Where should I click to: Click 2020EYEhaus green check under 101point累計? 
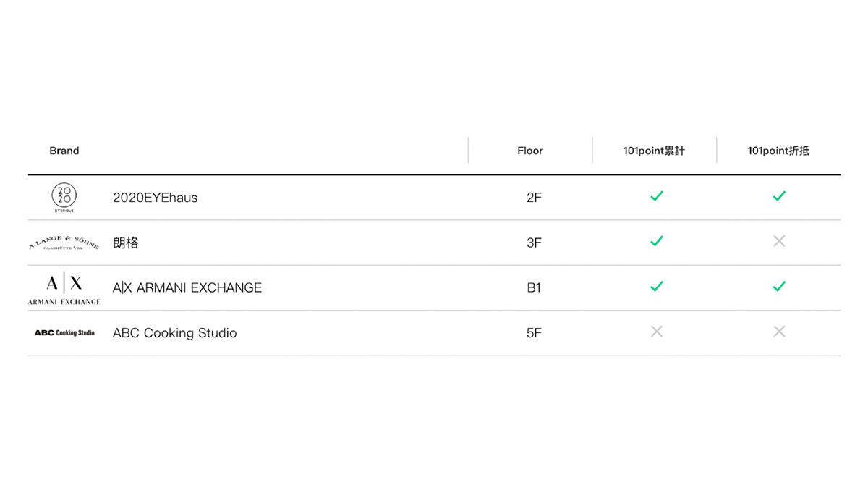pyautogui.click(x=657, y=196)
